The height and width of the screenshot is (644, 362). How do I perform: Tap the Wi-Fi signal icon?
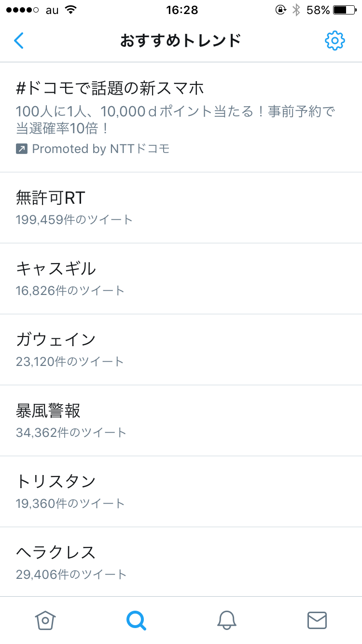coord(71,10)
